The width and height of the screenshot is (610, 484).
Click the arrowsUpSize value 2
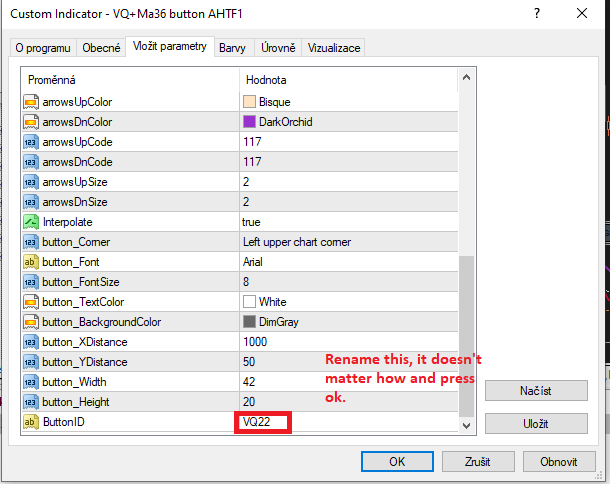(x=246, y=182)
